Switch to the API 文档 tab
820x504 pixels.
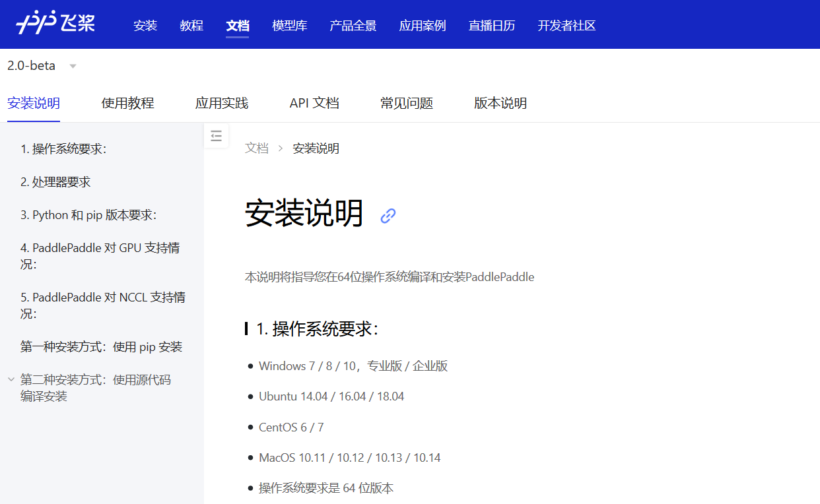pos(314,103)
